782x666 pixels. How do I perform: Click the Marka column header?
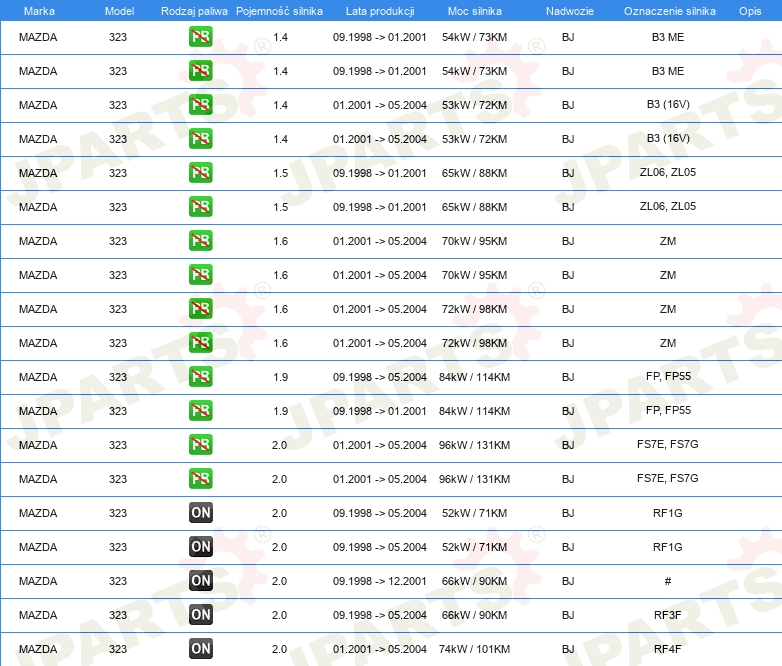(39, 11)
